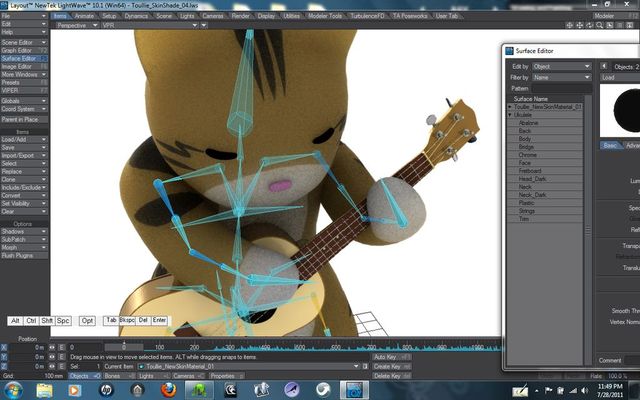Image resolution: width=640 pixels, height=400 pixels.
Task: Click the Comment field in Surface Editor
Action: (x=632, y=360)
